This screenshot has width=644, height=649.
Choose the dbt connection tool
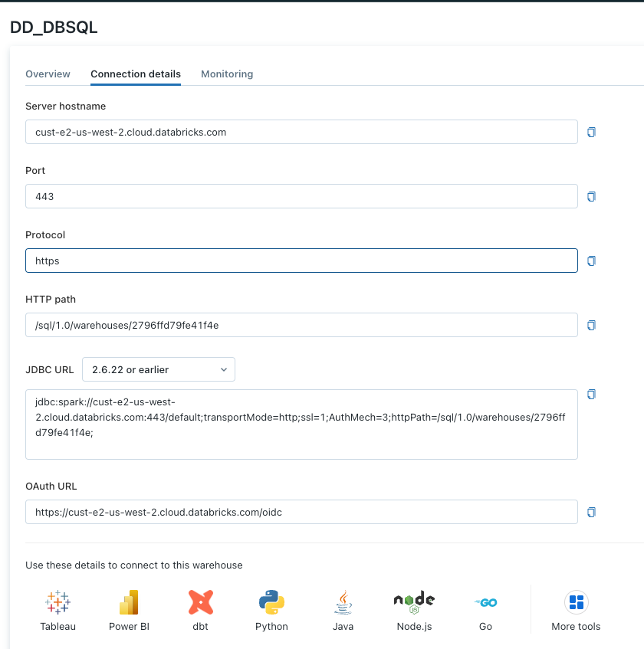pyautogui.click(x=200, y=611)
